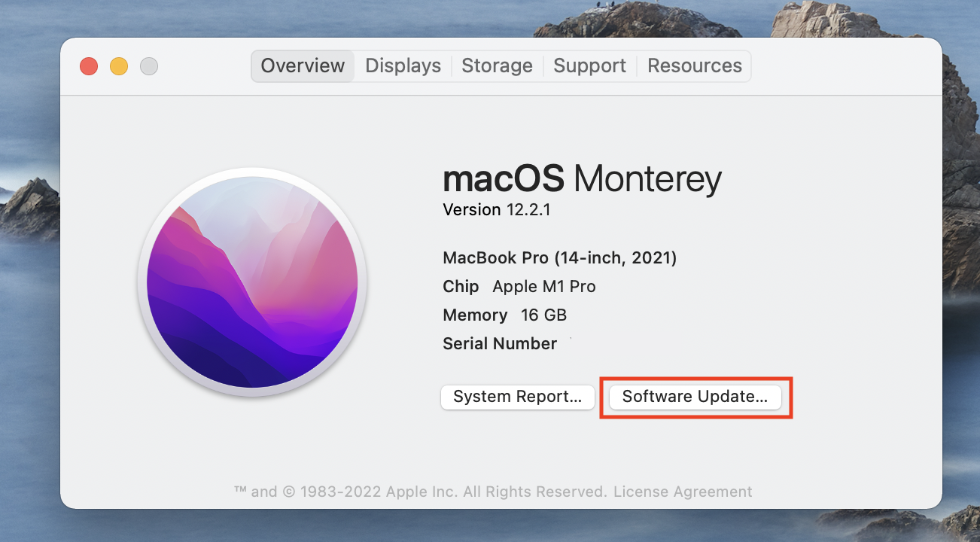Minimize the About This Mac window
Screen dimensions: 980x542
pyautogui.click(x=119, y=66)
